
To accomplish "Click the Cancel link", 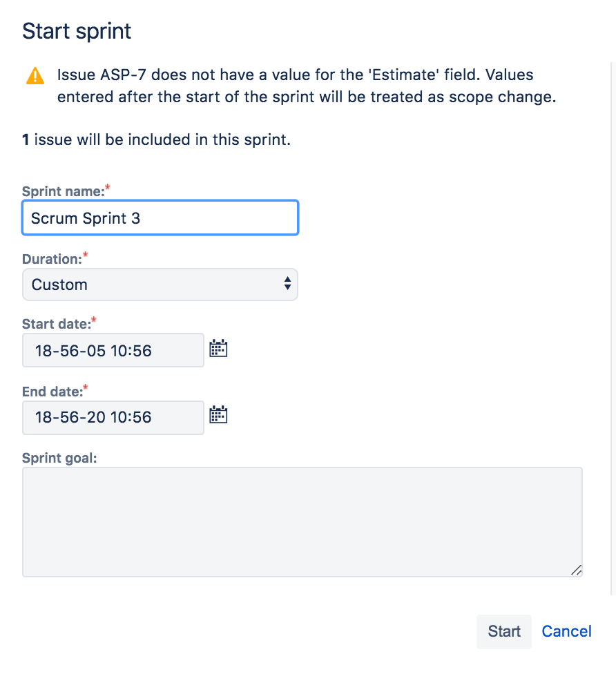I will pos(566,631).
